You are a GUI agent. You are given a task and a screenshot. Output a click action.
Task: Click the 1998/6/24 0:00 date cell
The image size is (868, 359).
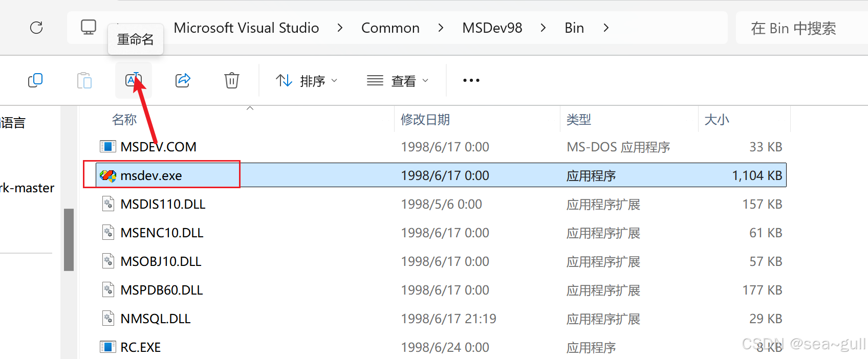(x=445, y=347)
